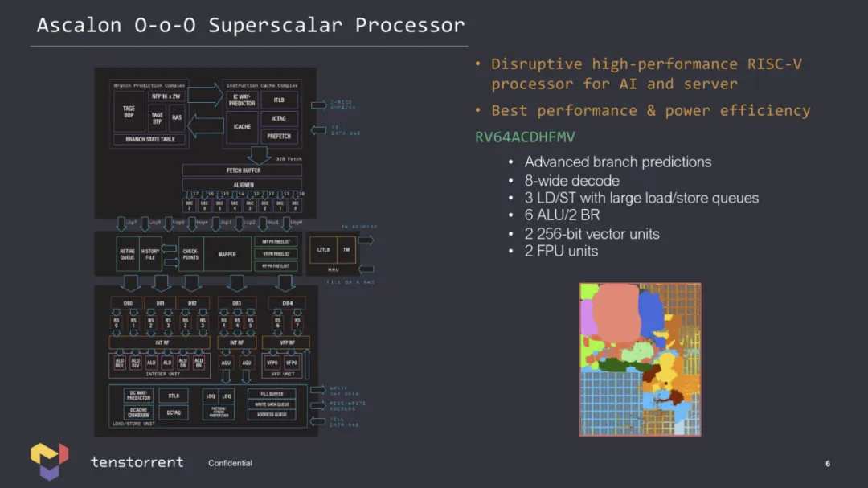Screen dimensions: 868x488
Task: Click the 'HISTORY FILE' block
Action: [150, 254]
